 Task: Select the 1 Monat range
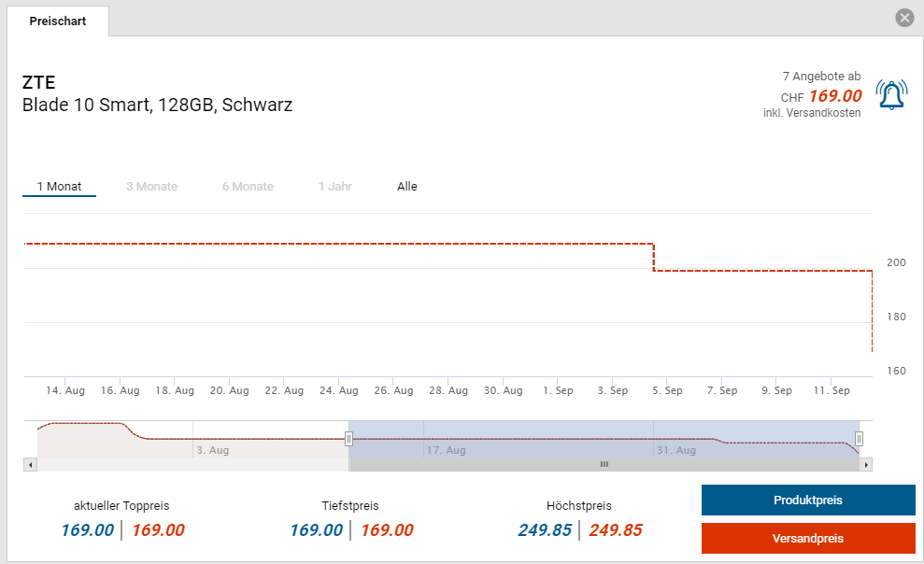coord(59,187)
